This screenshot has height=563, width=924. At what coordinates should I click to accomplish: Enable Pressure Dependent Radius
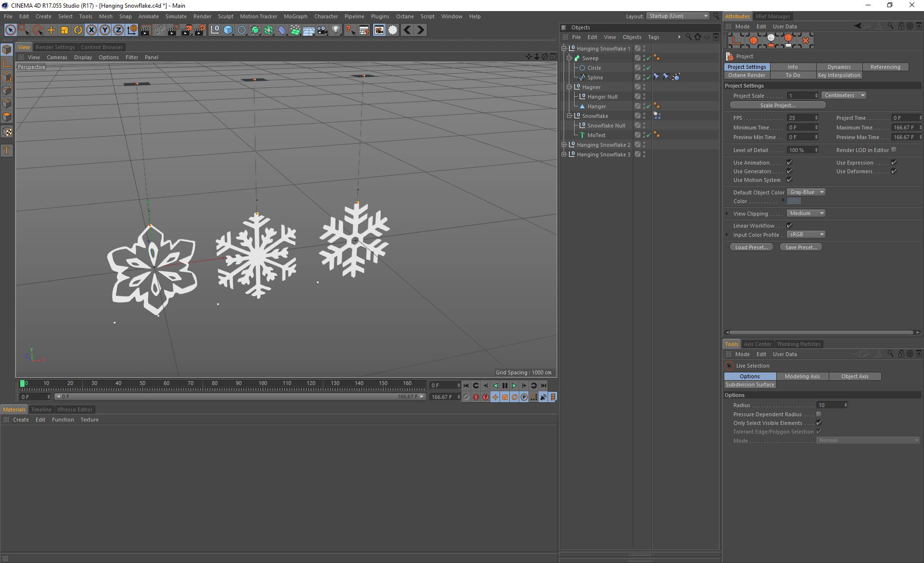pyautogui.click(x=819, y=414)
